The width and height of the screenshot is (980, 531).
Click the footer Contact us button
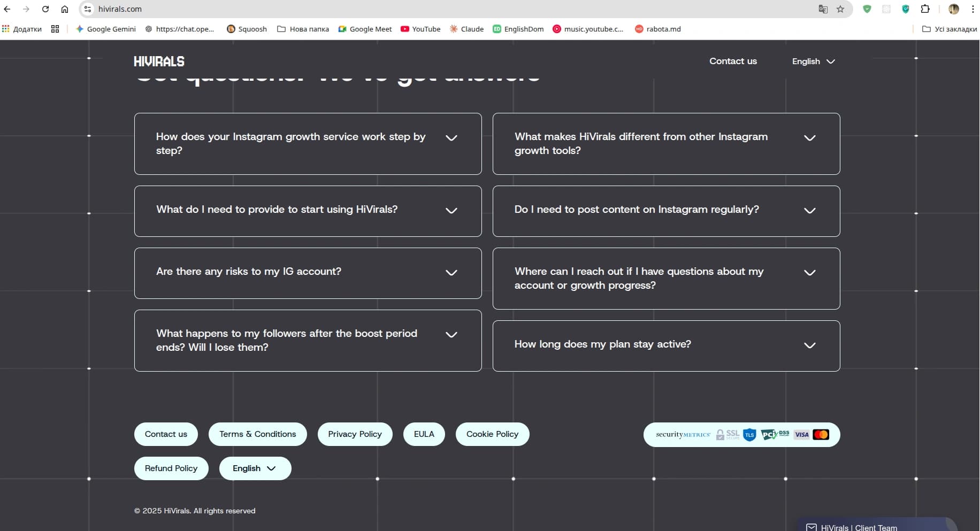pos(166,434)
